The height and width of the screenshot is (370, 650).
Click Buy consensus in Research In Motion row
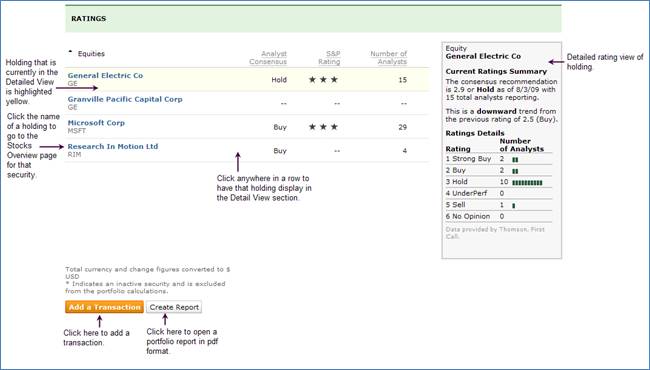(x=280, y=151)
